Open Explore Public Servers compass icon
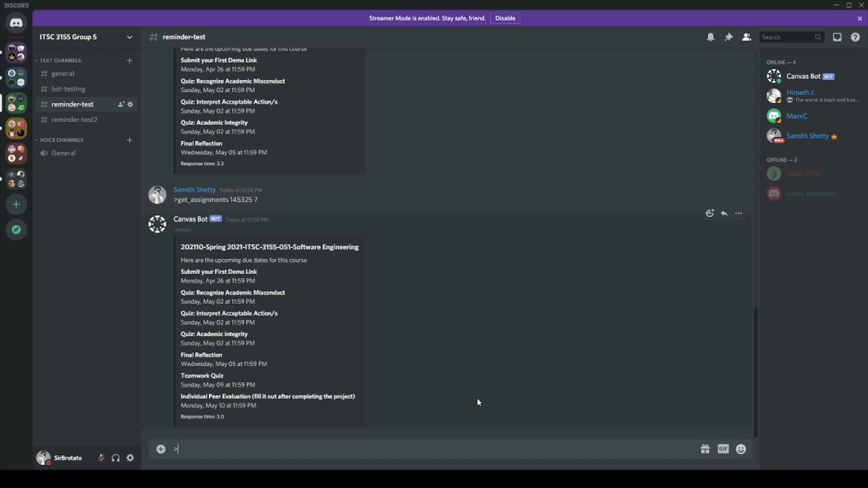This screenshot has height=488, width=868. (x=16, y=230)
